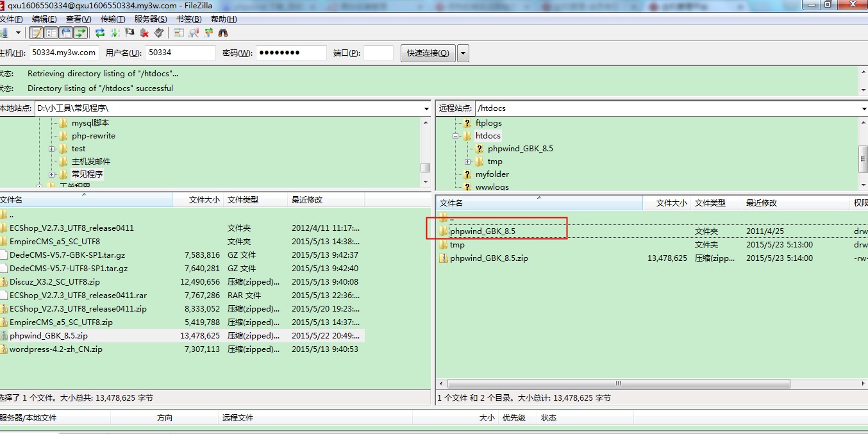Open the 文件(F) menu
This screenshot has height=434, width=868.
[x=11, y=19]
